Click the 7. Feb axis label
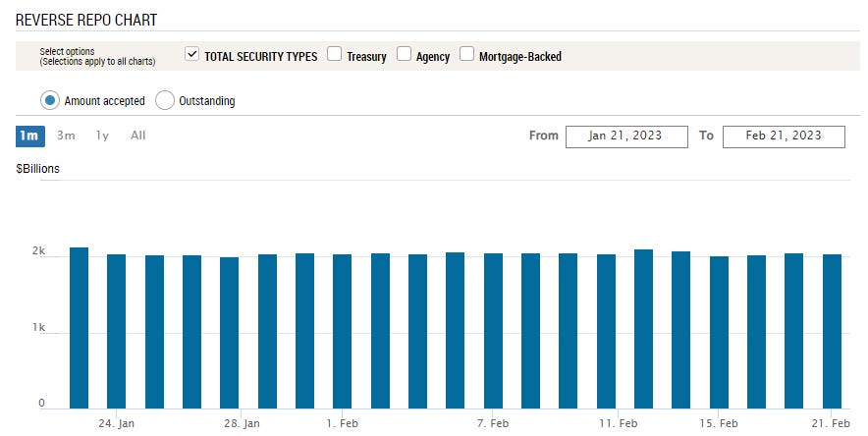Viewport: 868px width, 436px height. 493,423
